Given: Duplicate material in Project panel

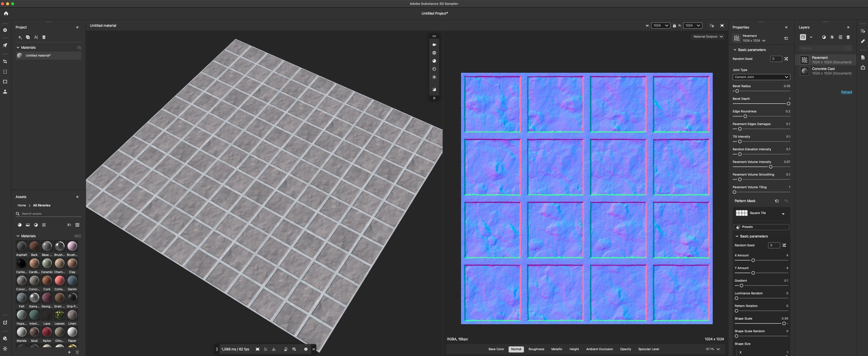Looking at the screenshot, I should pyautogui.click(x=28, y=37).
